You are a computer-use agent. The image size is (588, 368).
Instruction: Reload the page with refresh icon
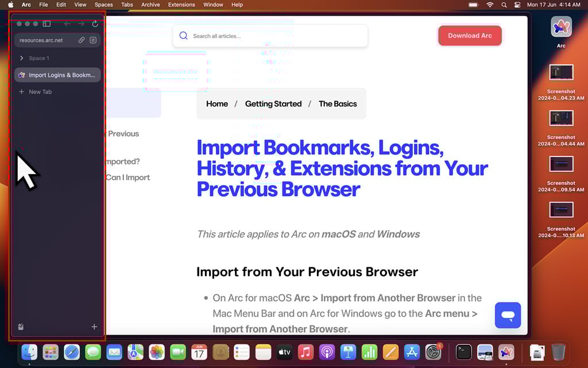point(95,24)
